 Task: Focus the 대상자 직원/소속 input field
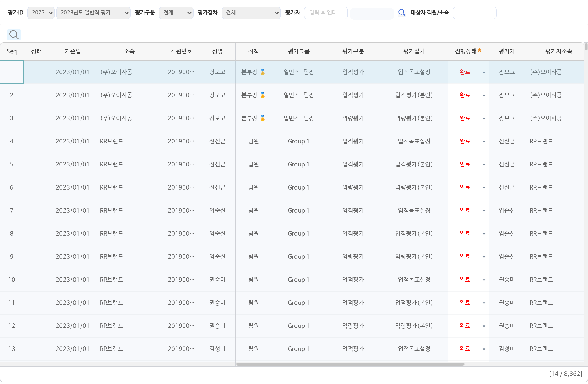point(474,13)
